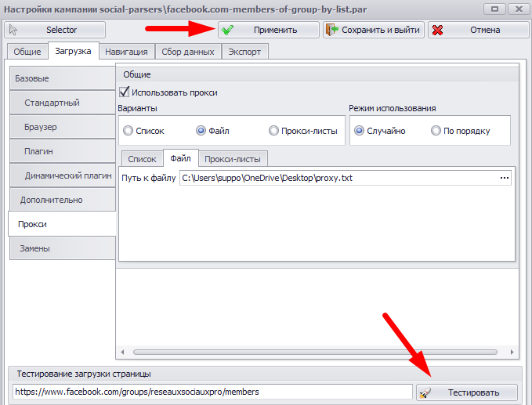The width and height of the screenshot is (532, 405).
Task: Choose Случайно usage mode
Action: (359, 131)
